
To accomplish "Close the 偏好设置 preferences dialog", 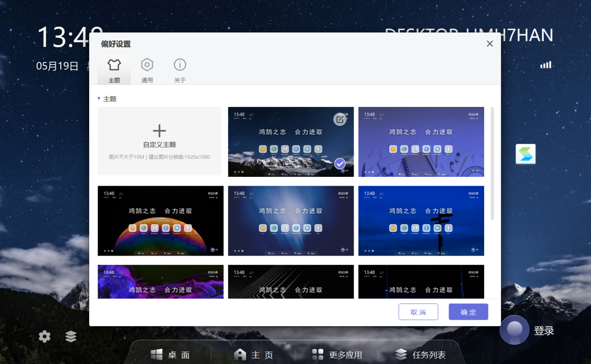I will pos(490,44).
